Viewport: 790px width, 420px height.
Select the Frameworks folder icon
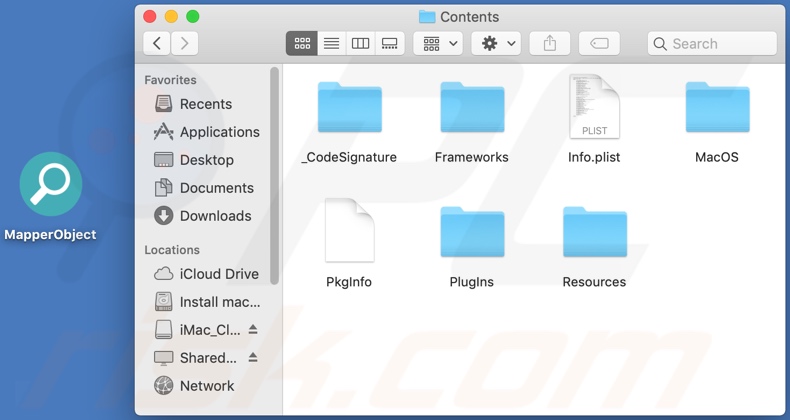click(472, 107)
